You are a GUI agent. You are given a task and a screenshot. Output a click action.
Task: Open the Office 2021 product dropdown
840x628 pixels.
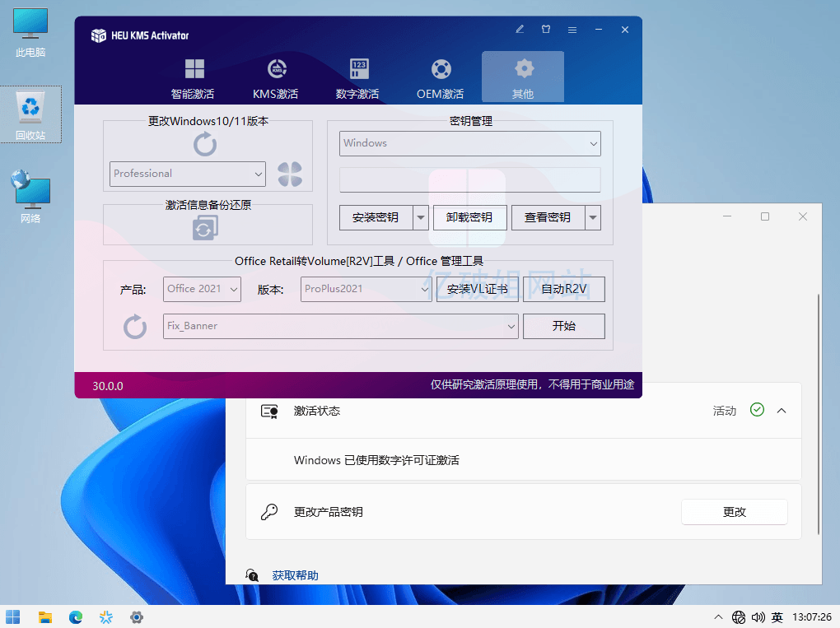coord(202,289)
